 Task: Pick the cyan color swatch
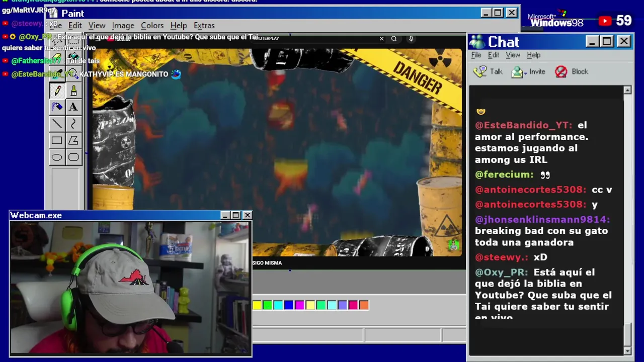(x=278, y=305)
